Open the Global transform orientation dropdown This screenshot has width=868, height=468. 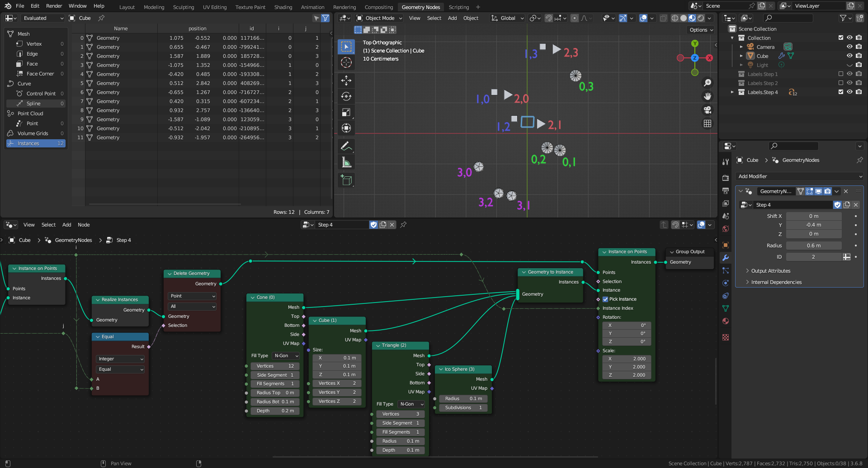[x=508, y=18]
